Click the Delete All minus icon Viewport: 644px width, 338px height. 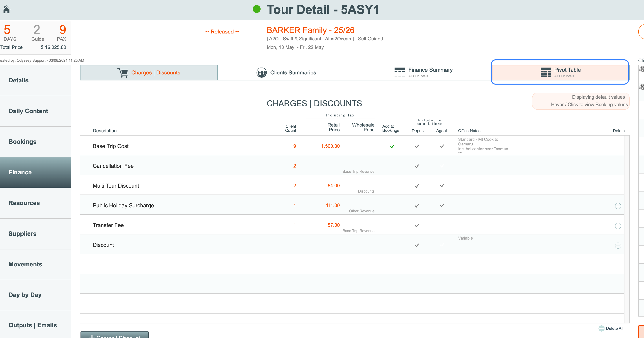(601, 328)
